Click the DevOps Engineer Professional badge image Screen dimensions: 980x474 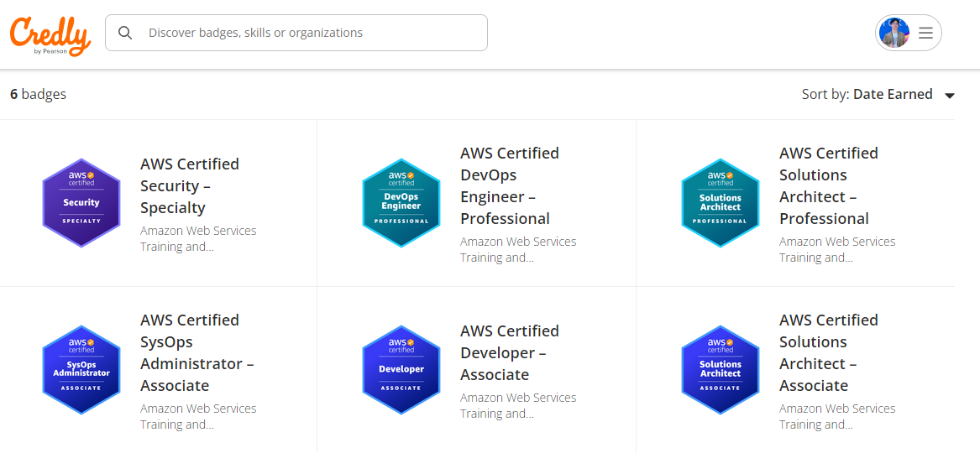(401, 203)
